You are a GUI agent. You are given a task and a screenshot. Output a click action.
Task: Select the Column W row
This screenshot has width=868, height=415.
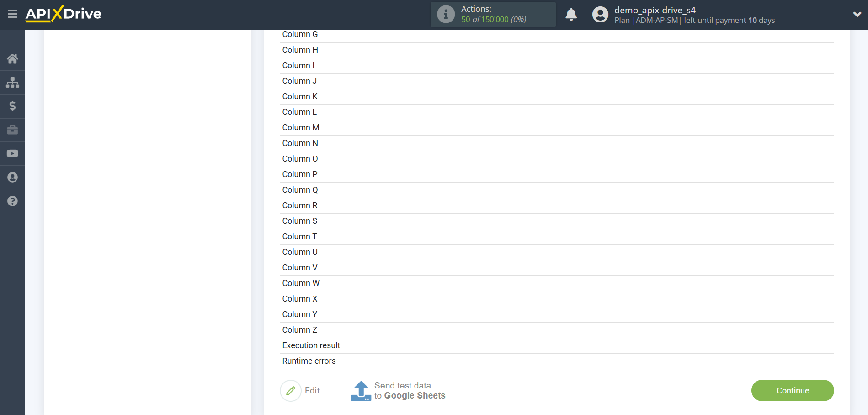557,283
